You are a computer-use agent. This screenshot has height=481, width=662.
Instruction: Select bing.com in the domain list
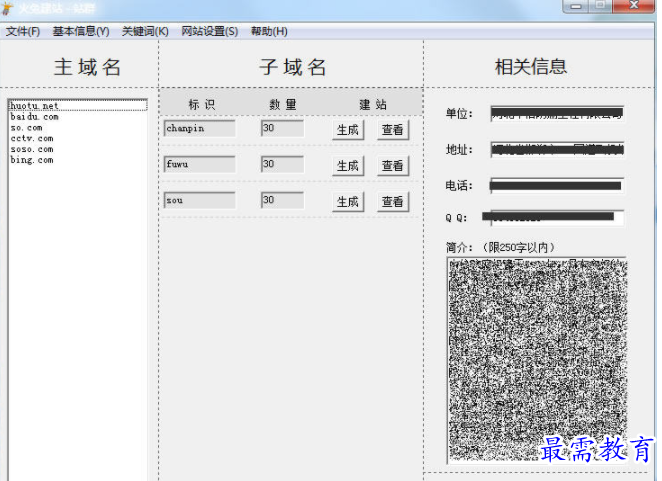tap(78, 160)
